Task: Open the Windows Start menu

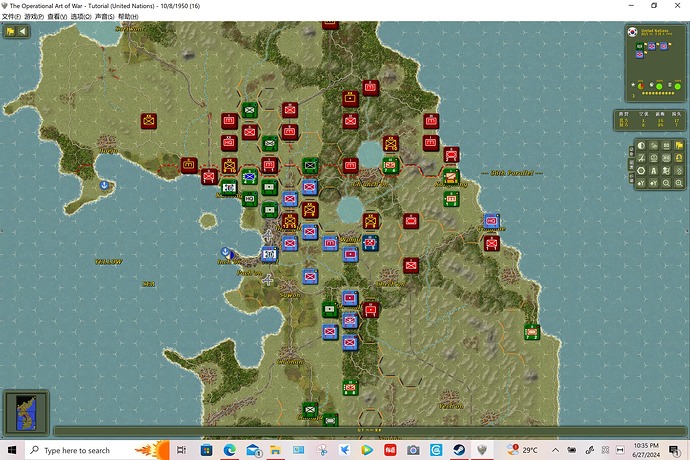Action: click(x=12, y=450)
